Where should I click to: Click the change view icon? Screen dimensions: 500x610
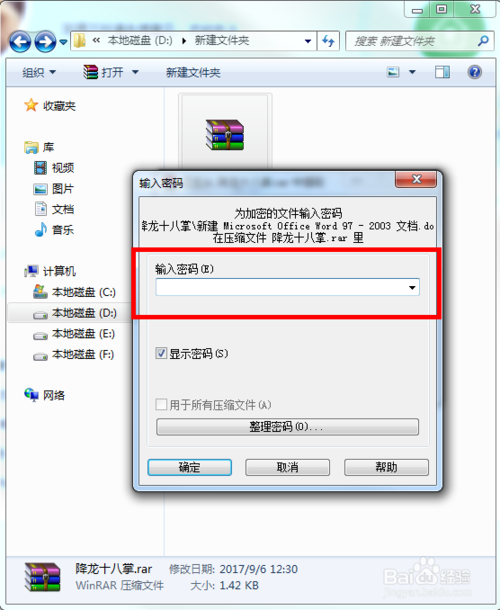point(393,72)
